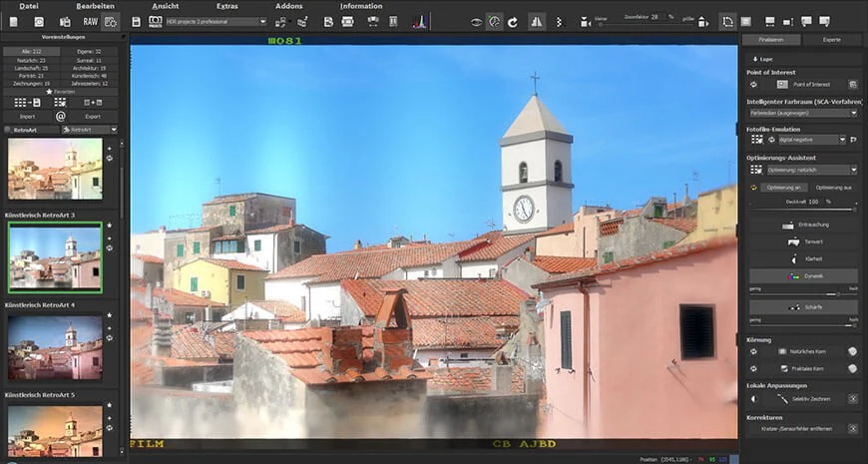This screenshot has width=868, height=464.
Task: Enable Optimierung an
Action: pyautogui.click(x=783, y=188)
